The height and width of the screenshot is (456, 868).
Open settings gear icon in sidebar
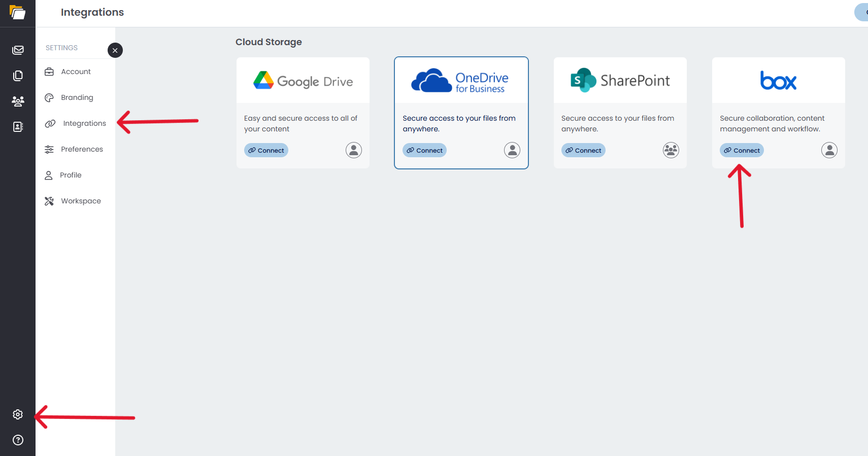(x=18, y=414)
